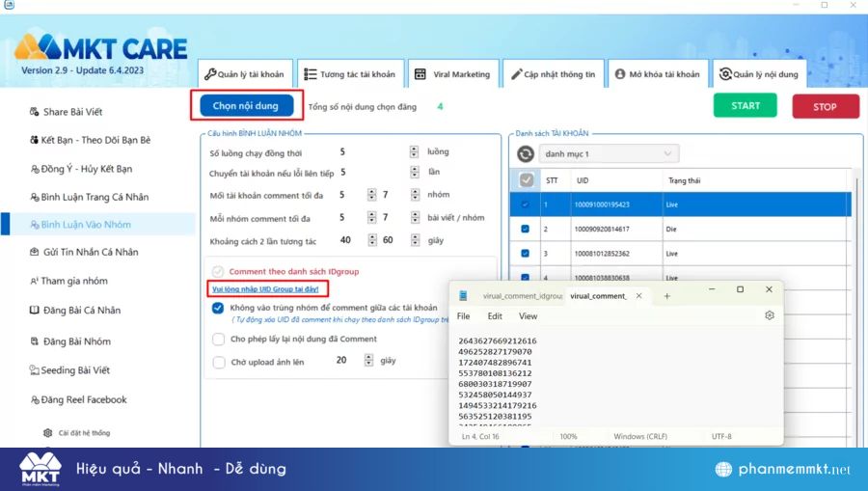Open View menu in Notepad
This screenshot has height=491, width=868.
[529, 316]
